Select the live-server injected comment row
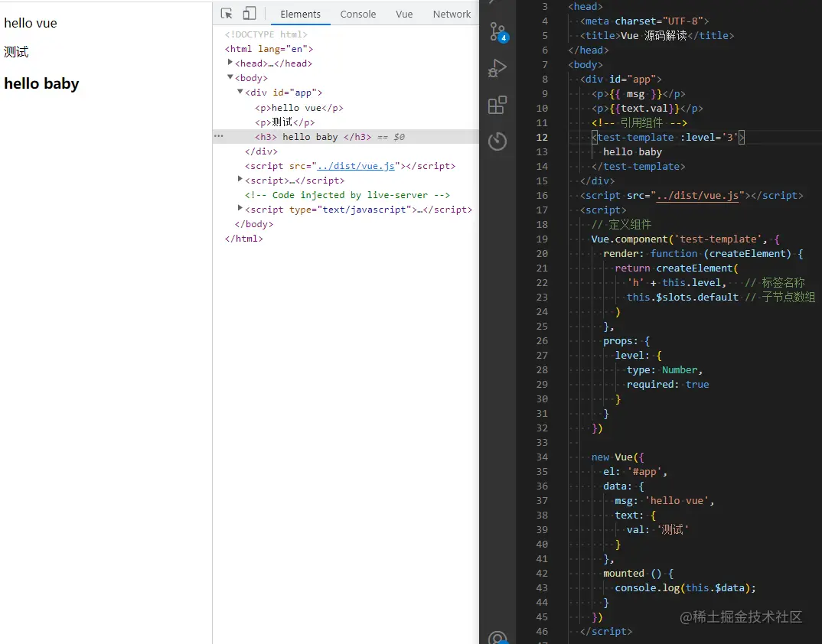Viewport: 822px width, 644px height. [x=347, y=195]
